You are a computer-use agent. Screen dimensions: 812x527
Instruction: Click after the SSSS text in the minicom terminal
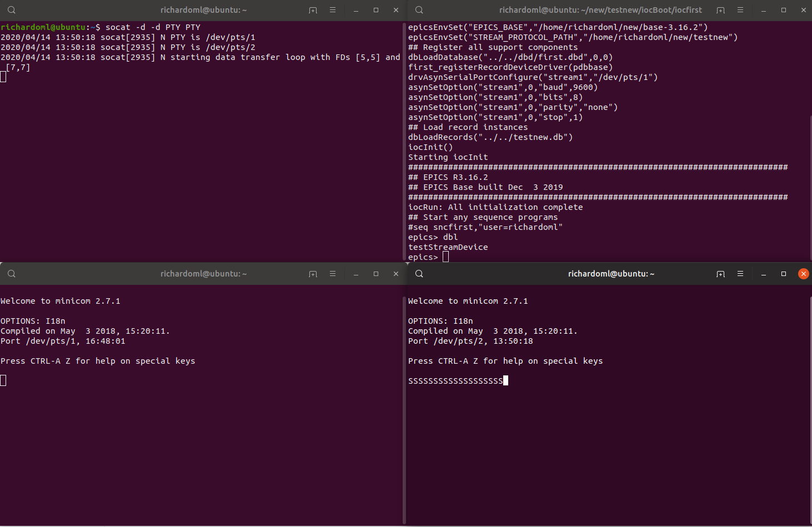(506, 381)
